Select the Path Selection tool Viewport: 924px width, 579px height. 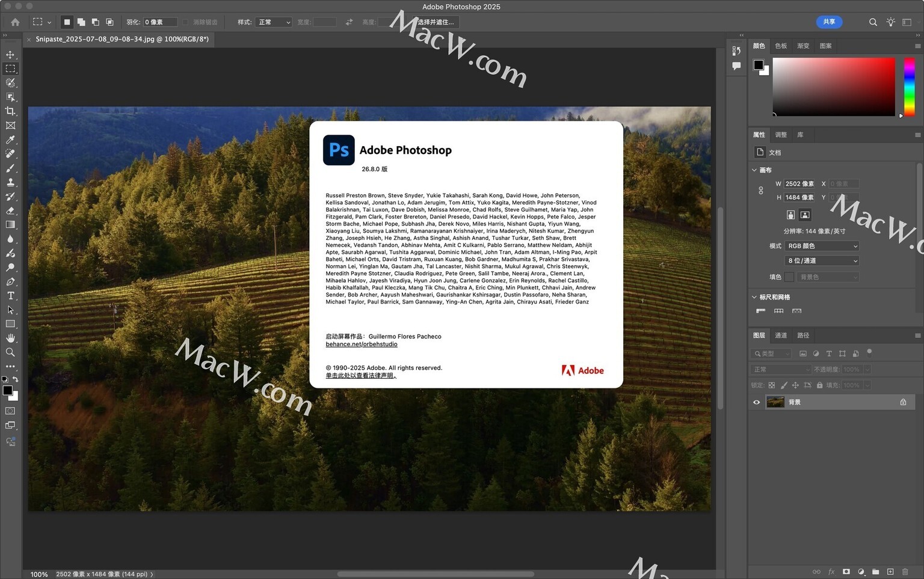click(x=10, y=310)
